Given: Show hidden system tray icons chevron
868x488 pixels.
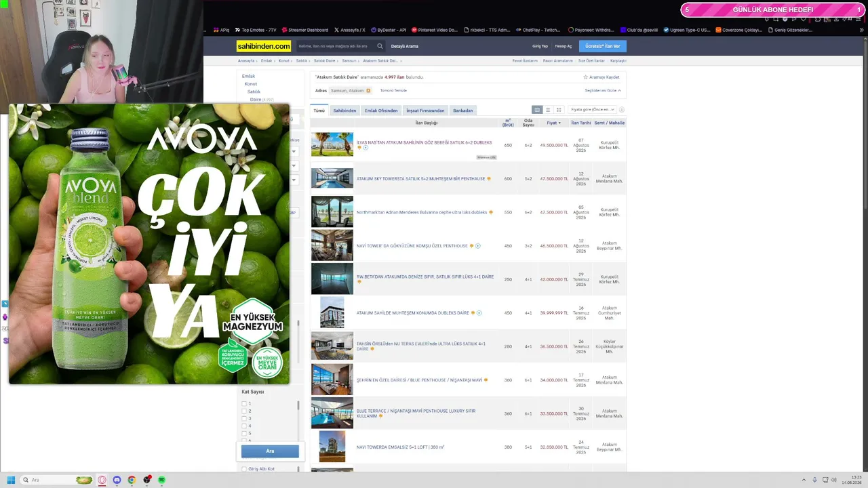Looking at the screenshot, I should (804, 480).
